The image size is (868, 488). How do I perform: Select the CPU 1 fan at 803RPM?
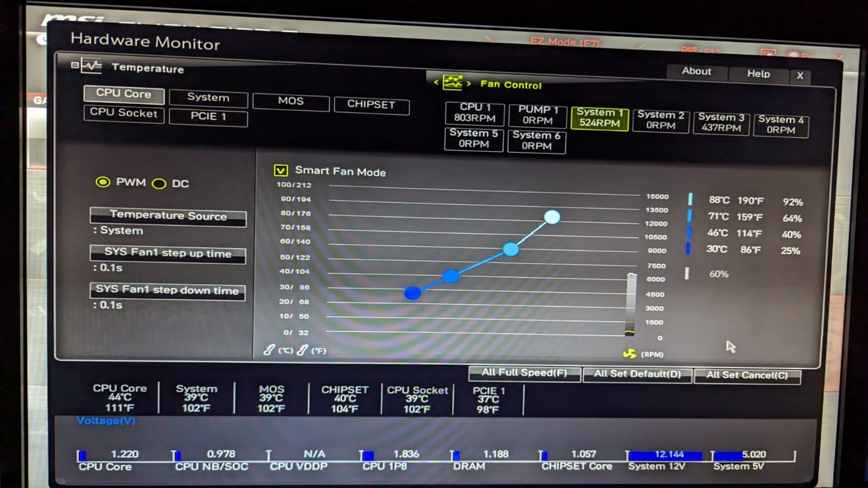475,113
